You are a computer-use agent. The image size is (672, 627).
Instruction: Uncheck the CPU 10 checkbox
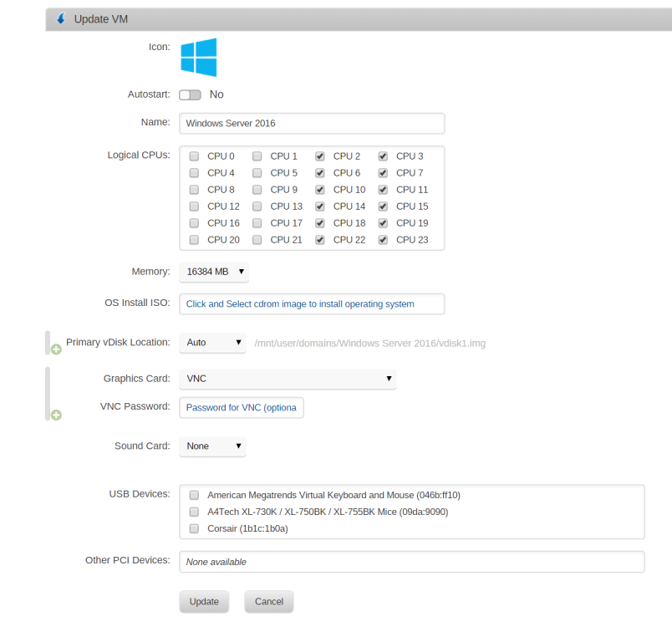320,190
